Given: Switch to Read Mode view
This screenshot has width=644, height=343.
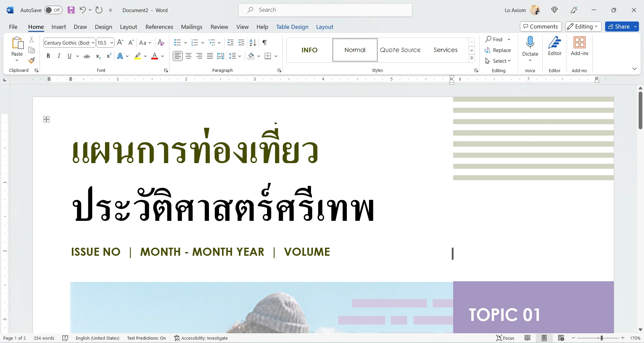Looking at the screenshot, I should pos(528,338).
